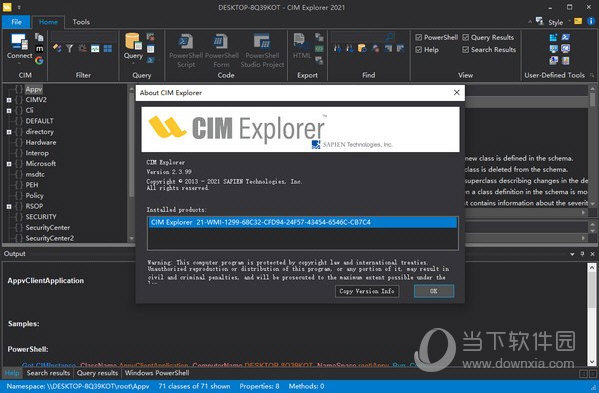Image resolution: width=599 pixels, height=393 pixels.
Task: Close the Output panel
Action: point(593,254)
